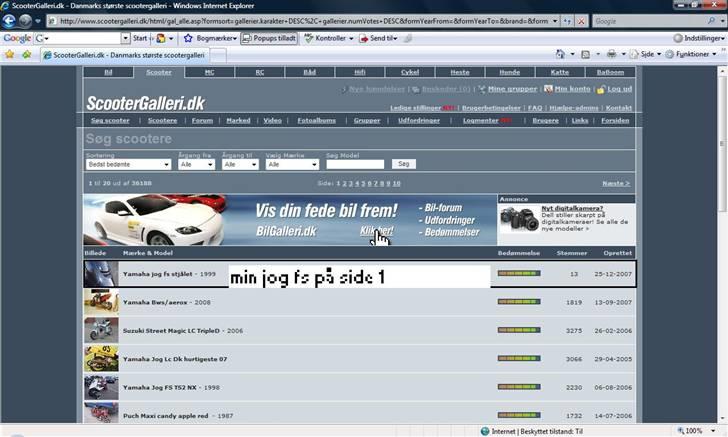Click the Add to Favorites icon

click(26, 54)
